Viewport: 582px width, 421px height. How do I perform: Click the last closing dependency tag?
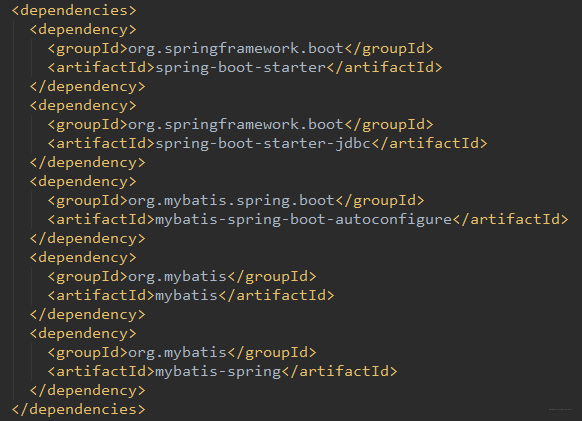88,391
